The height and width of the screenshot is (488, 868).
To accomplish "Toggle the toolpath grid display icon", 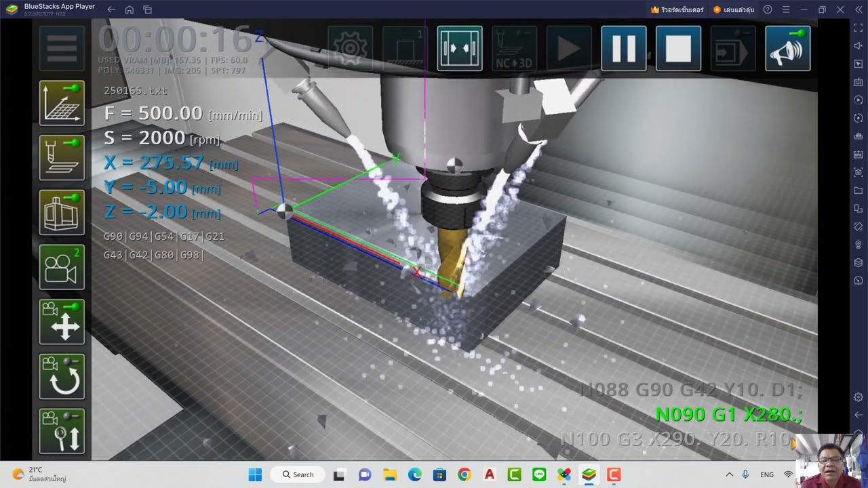I will pyautogui.click(x=62, y=103).
